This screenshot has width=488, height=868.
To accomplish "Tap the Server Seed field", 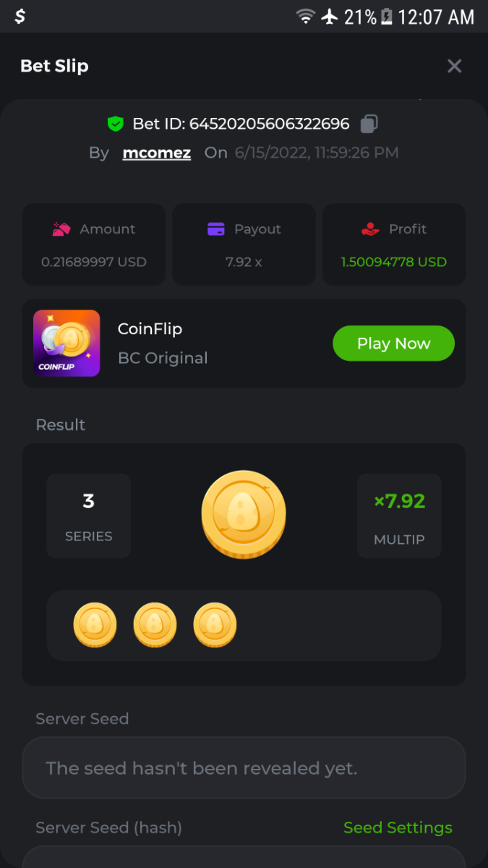I will coord(244,768).
